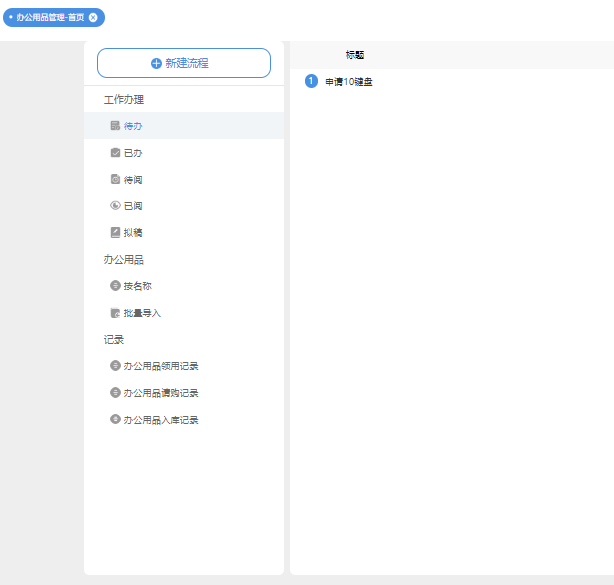This screenshot has width=614, height=585.
Task: Click the 拟稿 edit icon
Action: pyautogui.click(x=115, y=232)
